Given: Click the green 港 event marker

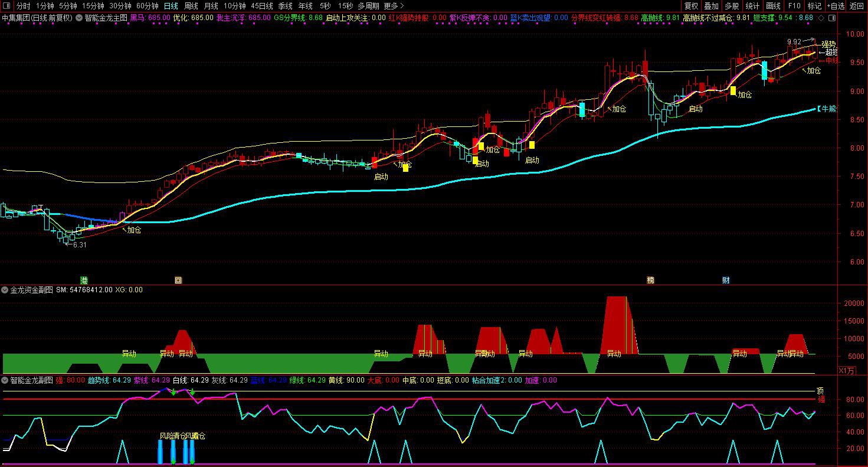Looking at the screenshot, I should 84,280.
